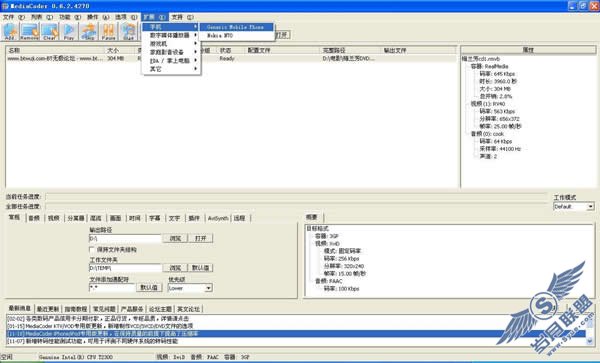Select the 视频 (1): RV40 tree item

pos(488,104)
